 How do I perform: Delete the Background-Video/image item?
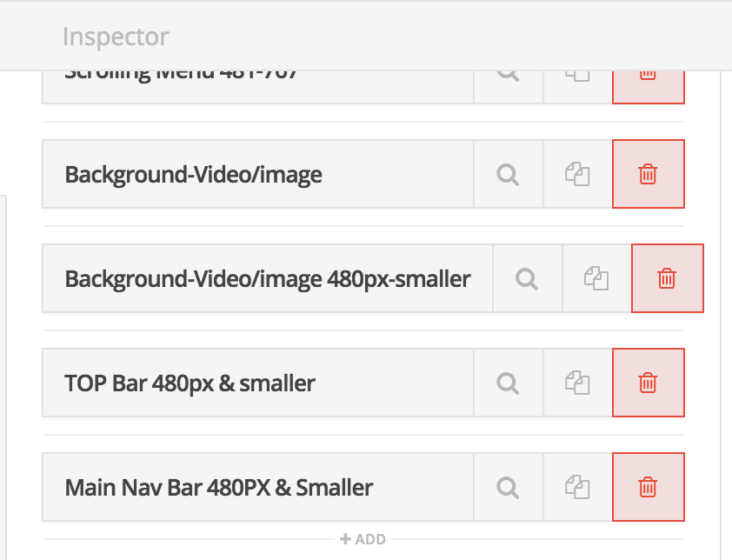click(648, 174)
